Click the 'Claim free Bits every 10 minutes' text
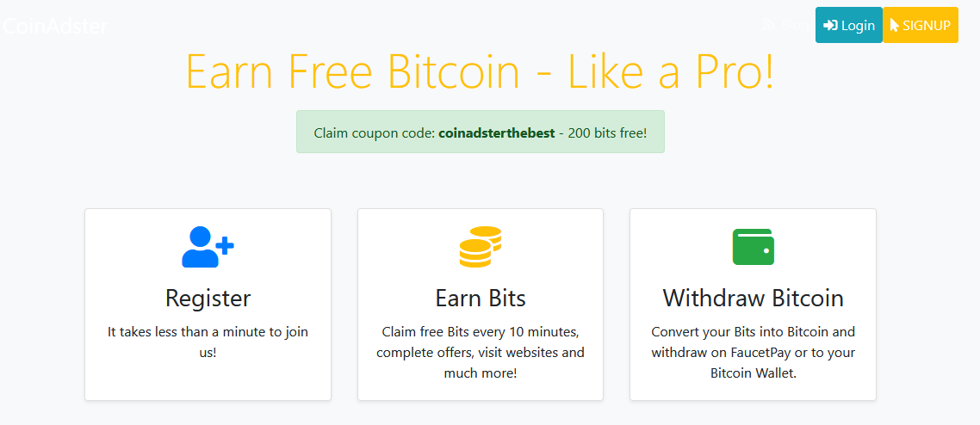Viewport: 980px width, 425px height. point(480,331)
